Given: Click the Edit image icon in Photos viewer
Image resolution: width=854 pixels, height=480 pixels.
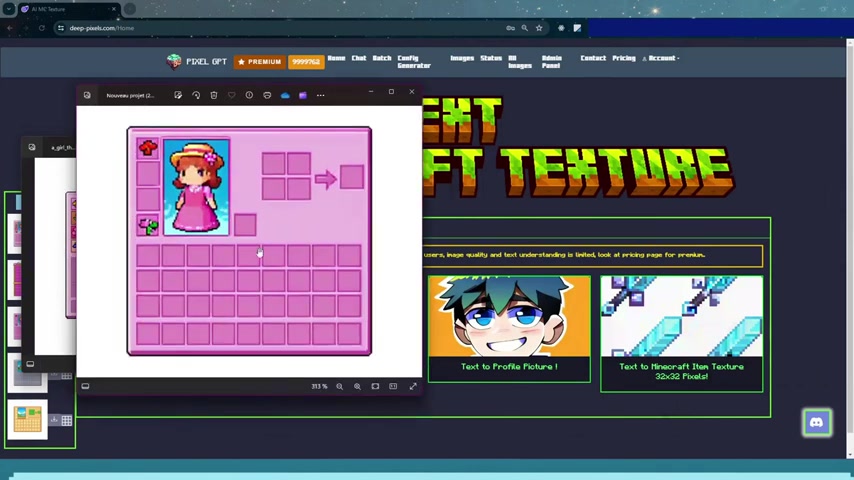Looking at the screenshot, I should [x=178, y=95].
